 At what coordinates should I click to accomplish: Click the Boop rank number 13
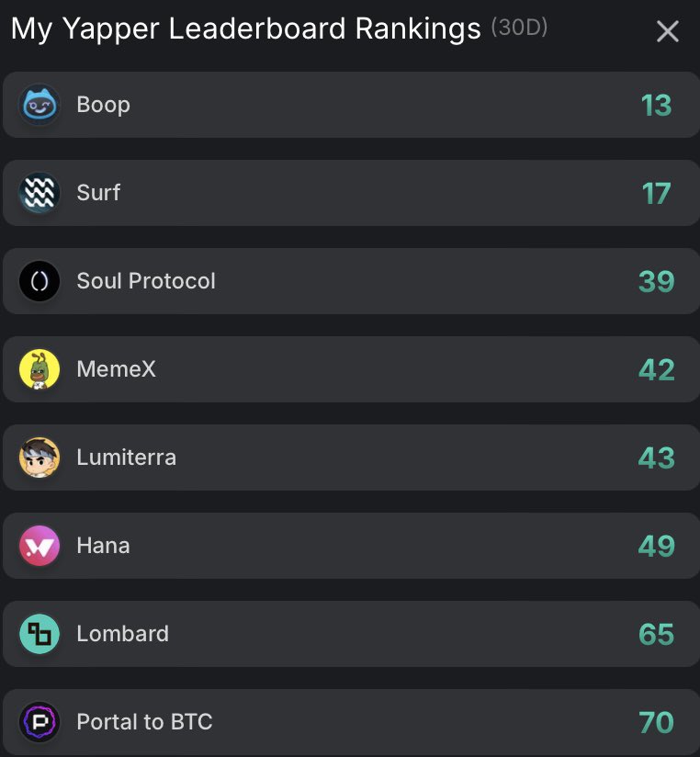pyautogui.click(x=656, y=106)
